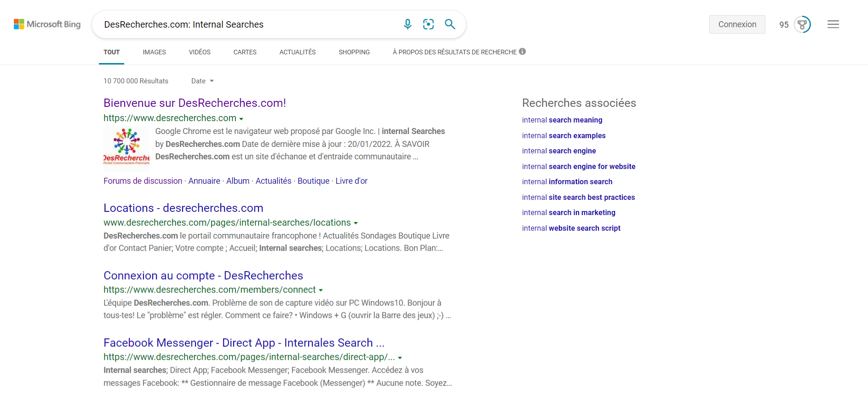Open the CARTES tab
The width and height of the screenshot is (868, 397).
pos(245,52)
